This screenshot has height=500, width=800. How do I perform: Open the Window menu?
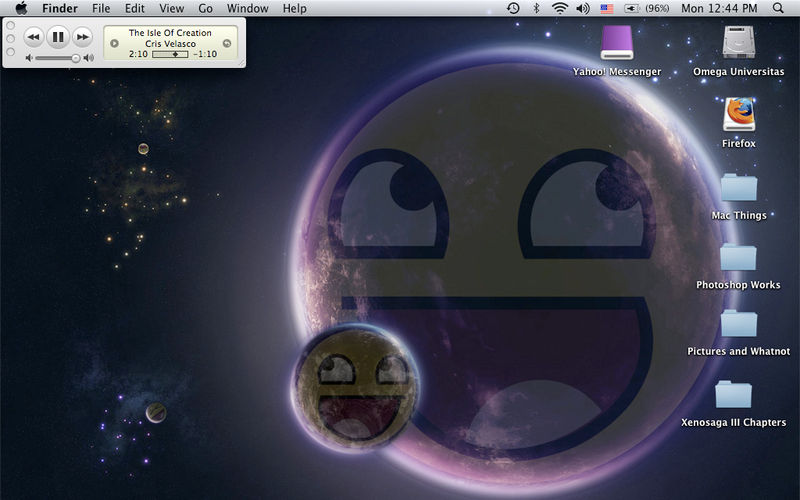pyautogui.click(x=247, y=8)
